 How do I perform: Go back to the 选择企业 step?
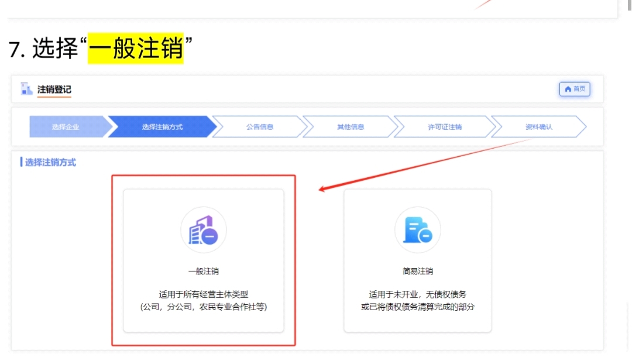[x=66, y=126]
